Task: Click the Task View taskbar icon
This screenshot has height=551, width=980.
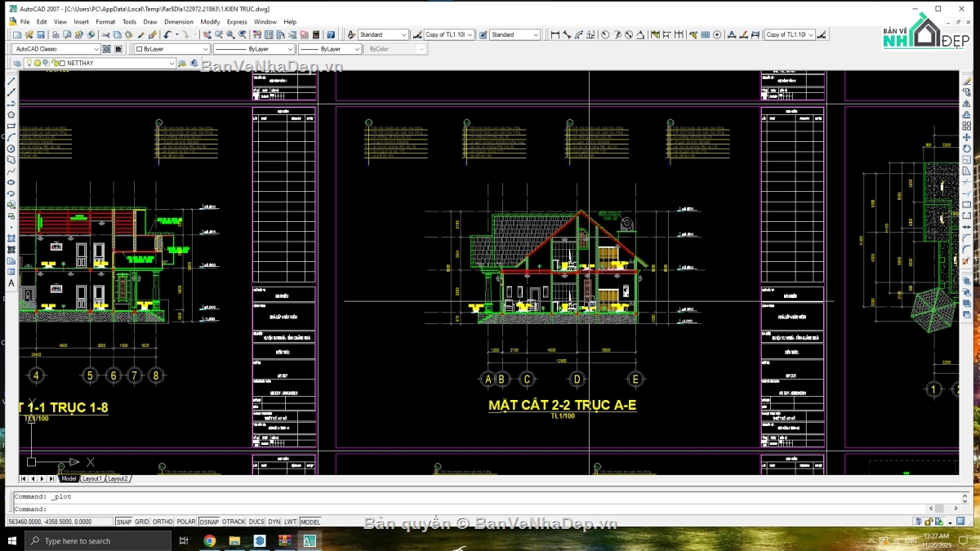Action: pos(184,540)
